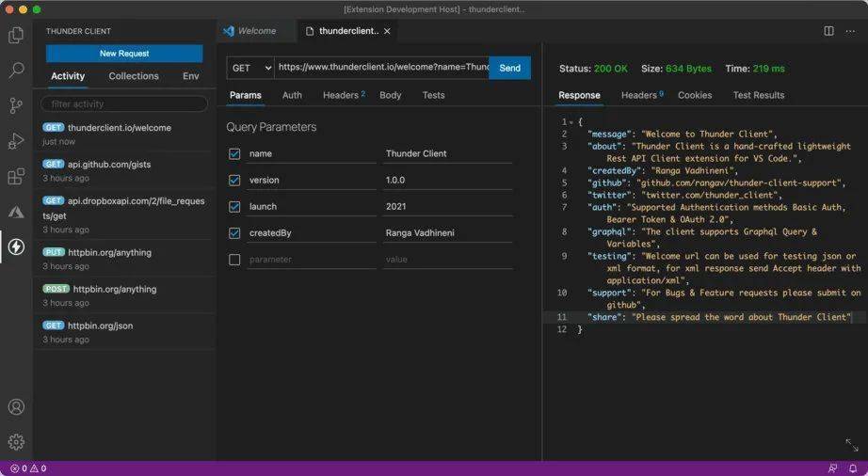This screenshot has width=868, height=476.
Task: Click the filter activity input
Action: 124,103
